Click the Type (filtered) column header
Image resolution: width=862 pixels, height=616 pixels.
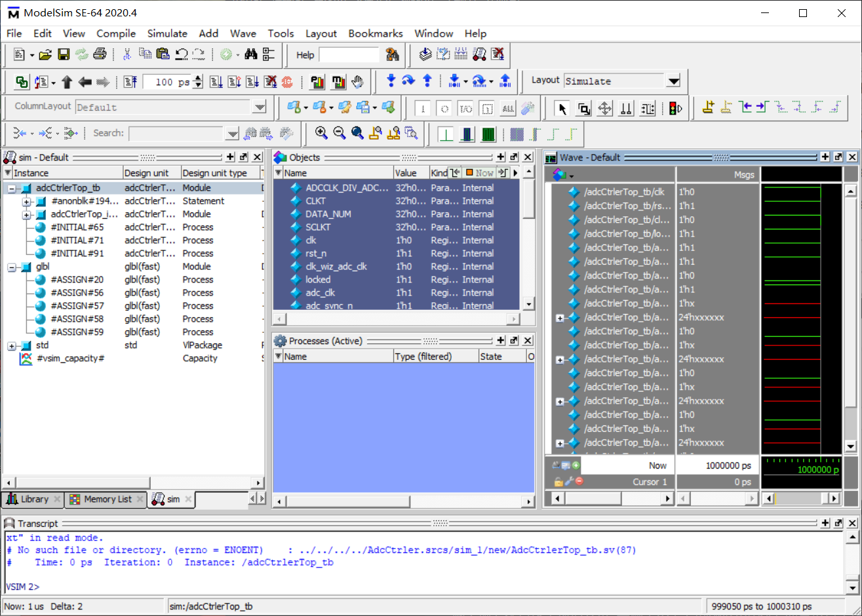click(x=435, y=356)
